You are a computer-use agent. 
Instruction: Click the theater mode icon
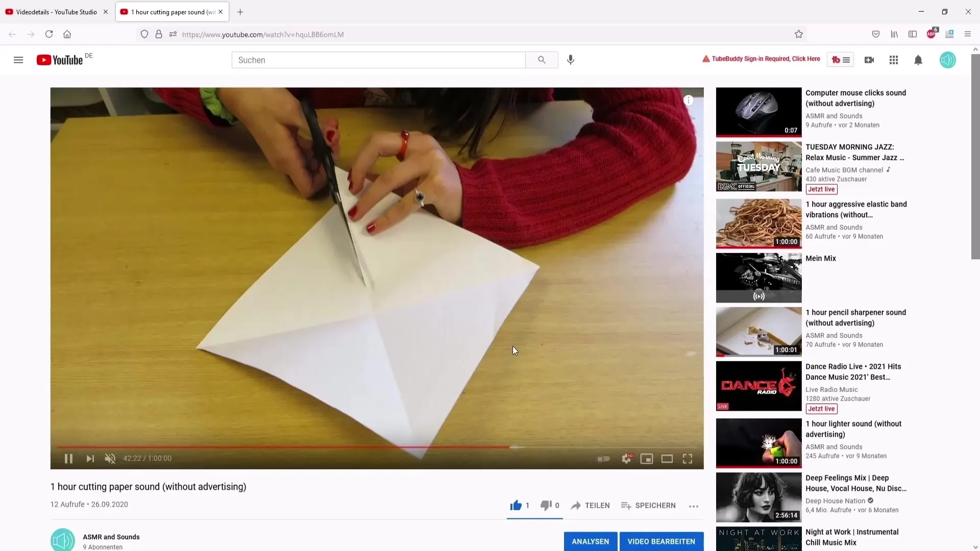666,458
